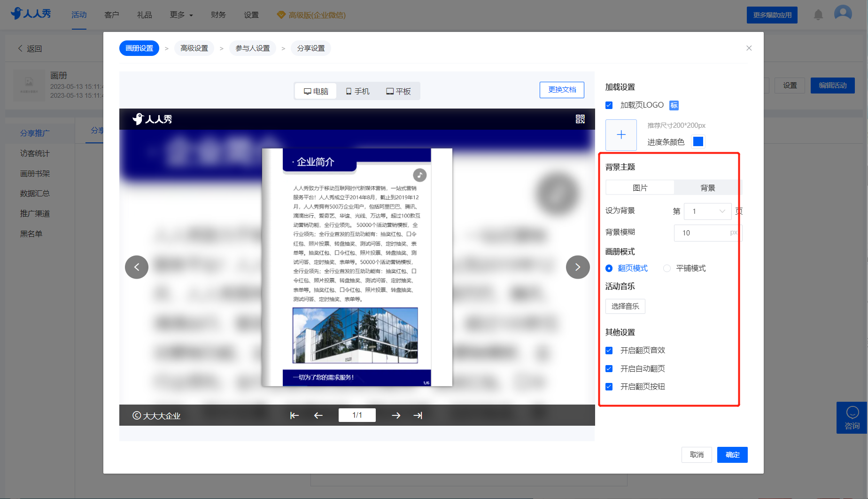This screenshot has height=499, width=868.
Task: Expand the 更多 menu in top navigation
Action: 181,15
